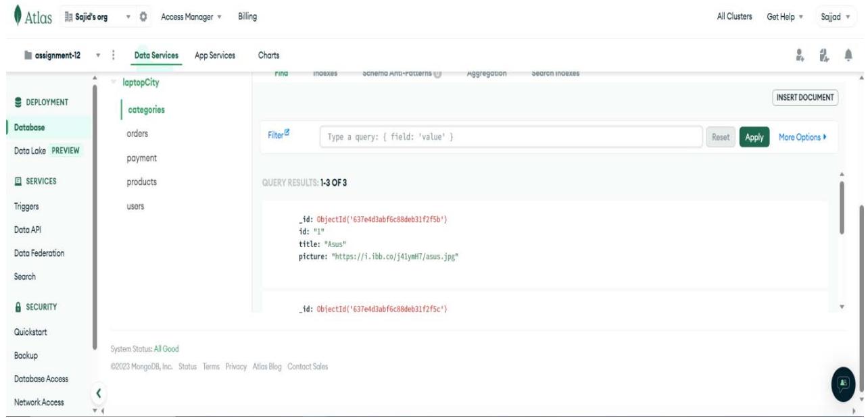Click the invite user icon
Image resolution: width=868 pixels, height=418 pixels.
click(800, 56)
